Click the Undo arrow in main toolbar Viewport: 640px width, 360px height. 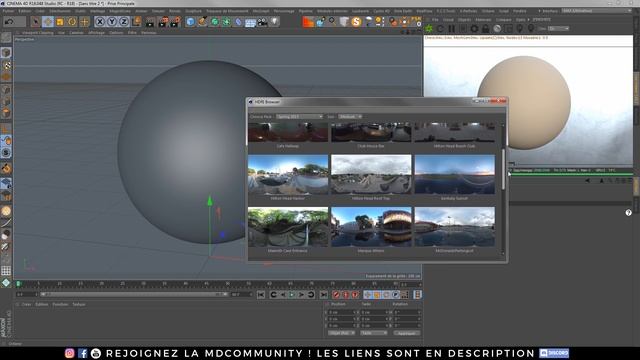click(9, 22)
